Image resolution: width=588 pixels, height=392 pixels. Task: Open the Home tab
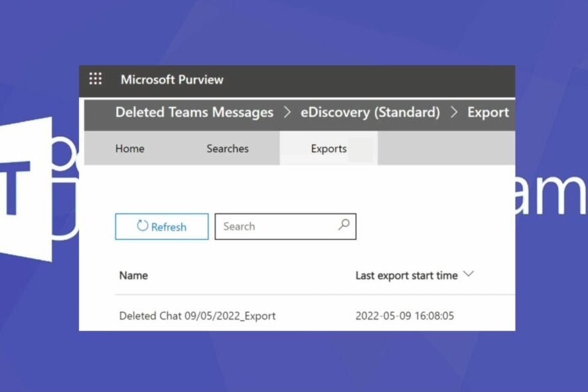point(129,149)
